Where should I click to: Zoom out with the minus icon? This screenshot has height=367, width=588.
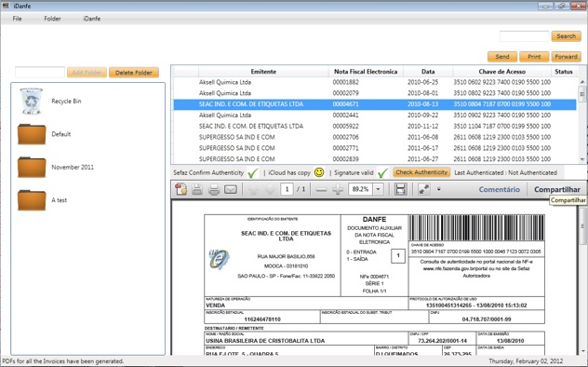[x=321, y=189]
